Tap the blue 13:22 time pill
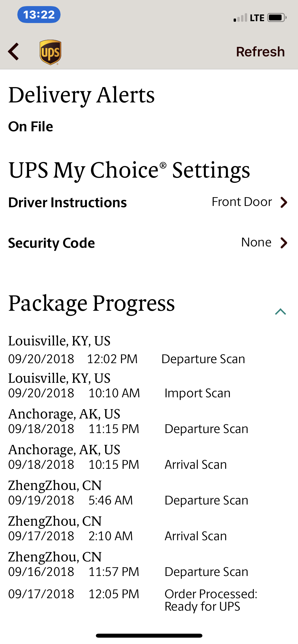 click(39, 15)
